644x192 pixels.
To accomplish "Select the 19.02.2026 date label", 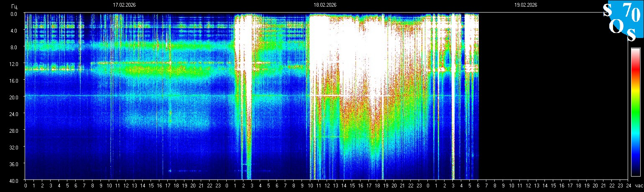I will pyautogui.click(x=526, y=5).
